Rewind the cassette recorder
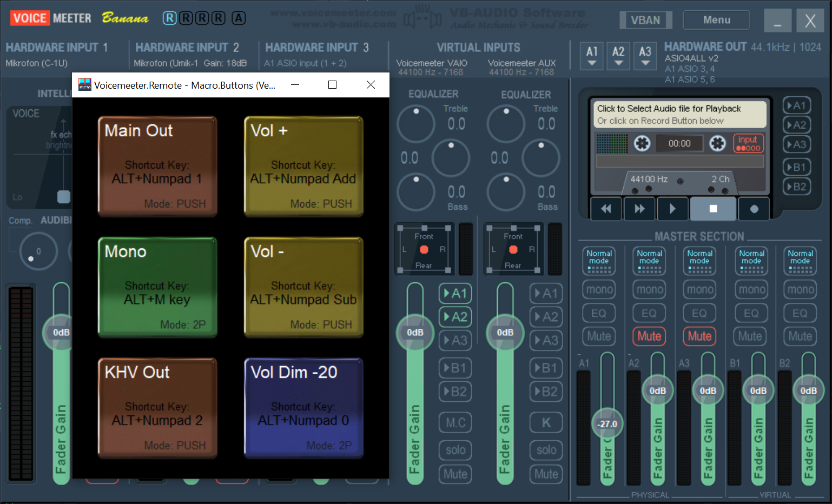The image size is (832, 504). tap(606, 209)
